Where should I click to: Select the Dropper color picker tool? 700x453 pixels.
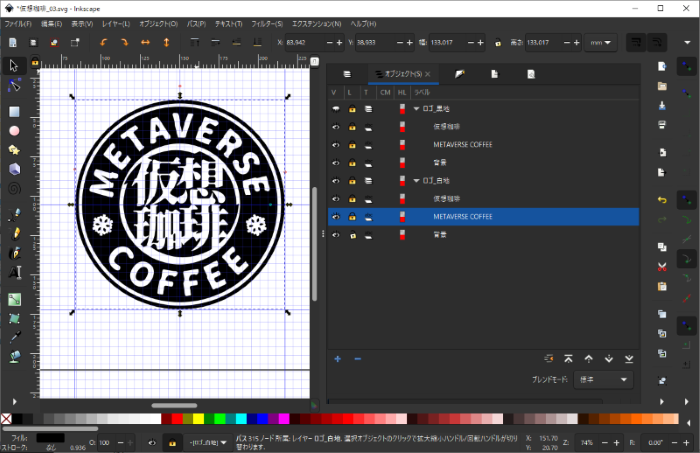coord(14,337)
